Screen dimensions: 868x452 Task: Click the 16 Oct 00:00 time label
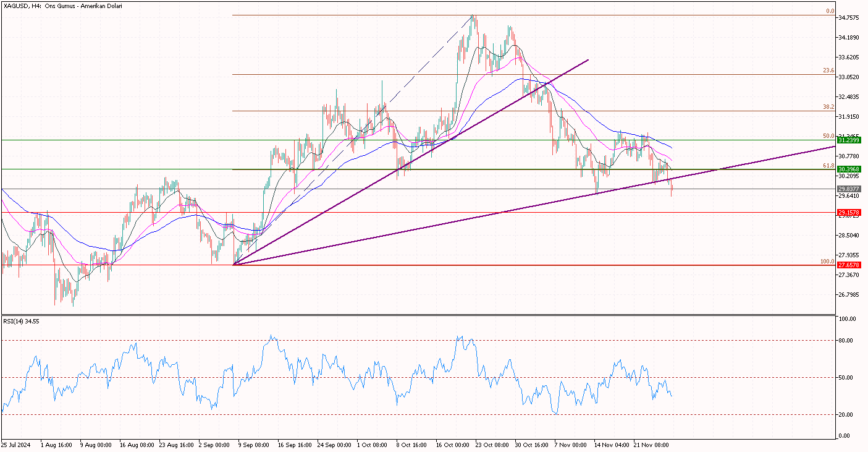coord(453,445)
